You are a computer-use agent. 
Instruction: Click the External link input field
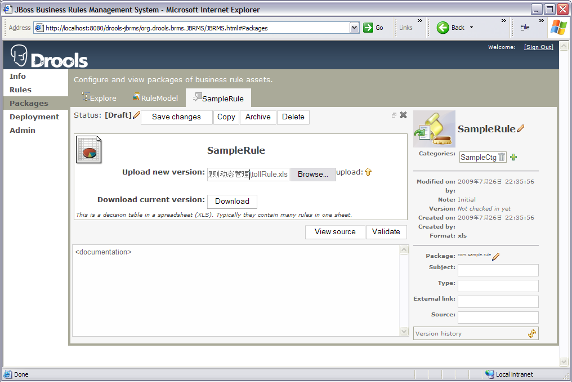click(498, 302)
